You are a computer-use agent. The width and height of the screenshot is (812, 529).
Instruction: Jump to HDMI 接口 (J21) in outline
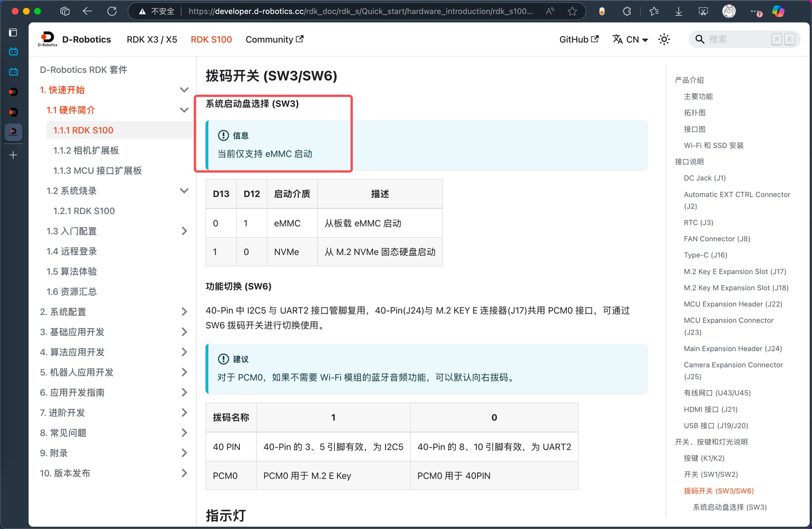coord(710,409)
